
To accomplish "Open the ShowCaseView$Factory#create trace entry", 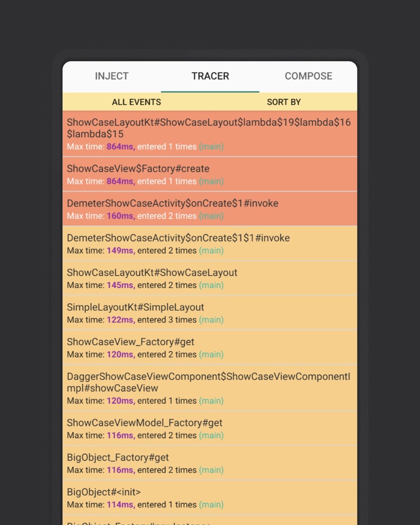I will pyautogui.click(x=210, y=174).
